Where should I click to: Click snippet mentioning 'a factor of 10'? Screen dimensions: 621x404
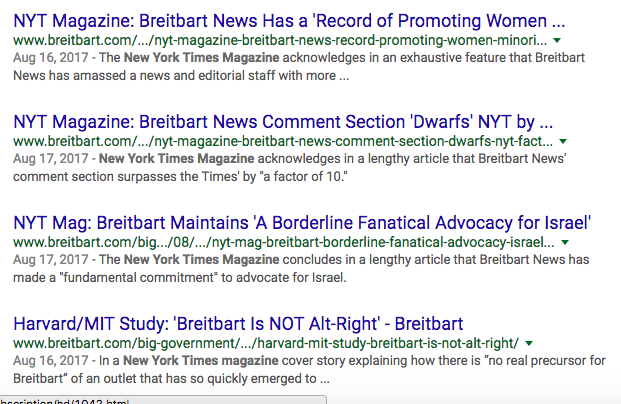[x=300, y=168]
